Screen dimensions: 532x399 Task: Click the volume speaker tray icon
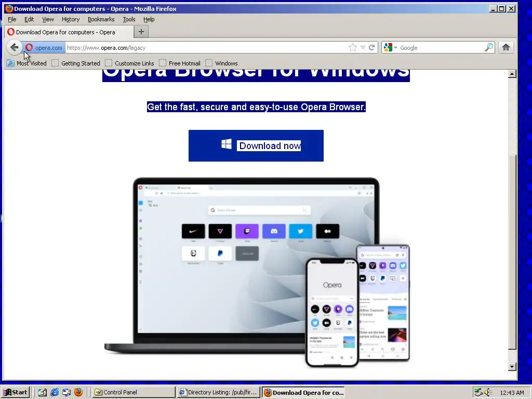click(487, 392)
